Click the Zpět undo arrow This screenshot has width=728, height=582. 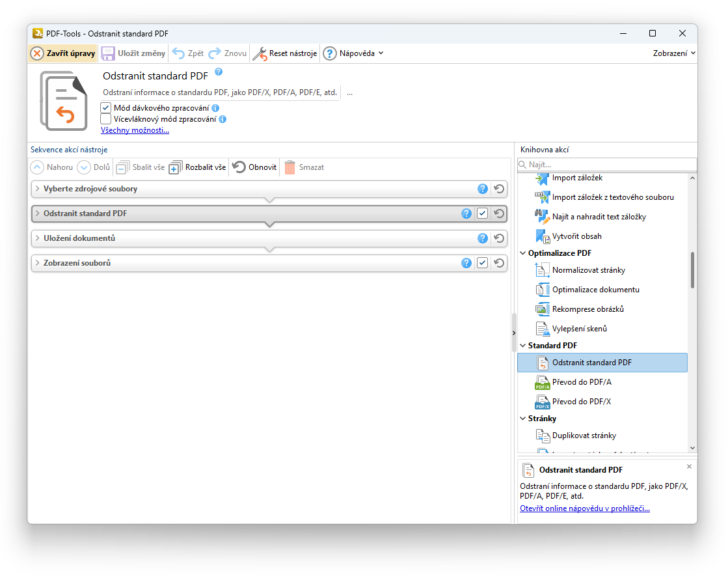click(x=178, y=53)
